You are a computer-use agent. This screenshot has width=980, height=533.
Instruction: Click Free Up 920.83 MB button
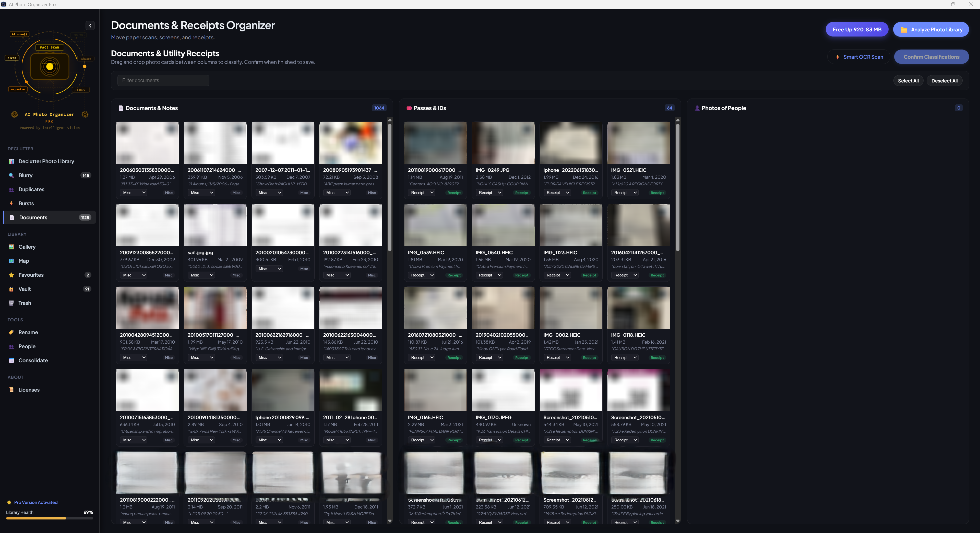857,30
